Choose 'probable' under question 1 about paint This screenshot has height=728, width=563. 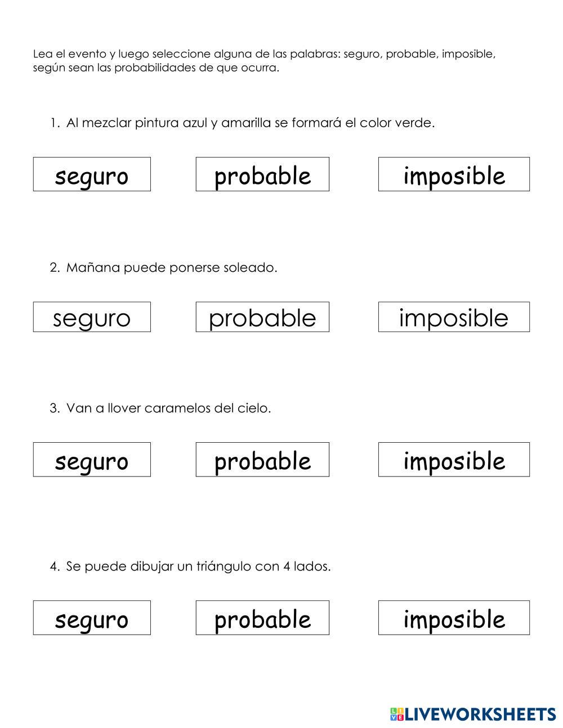pos(262,174)
